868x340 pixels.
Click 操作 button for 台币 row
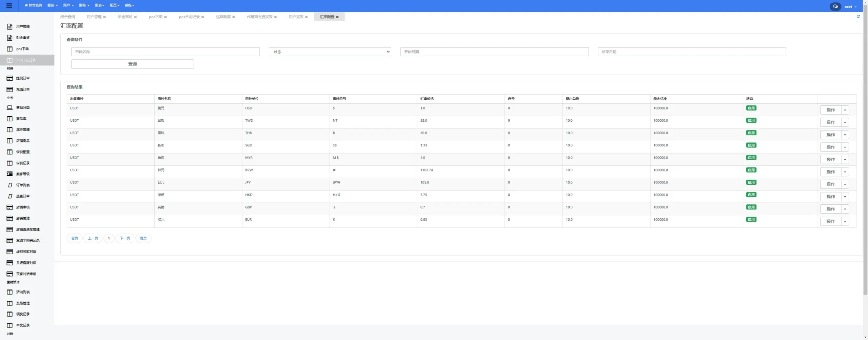[831, 122]
